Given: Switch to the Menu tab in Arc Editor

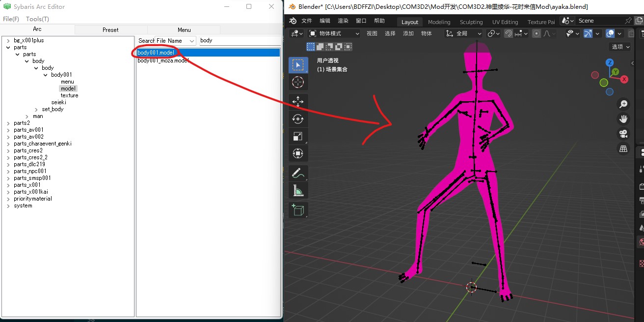Looking at the screenshot, I should (184, 29).
